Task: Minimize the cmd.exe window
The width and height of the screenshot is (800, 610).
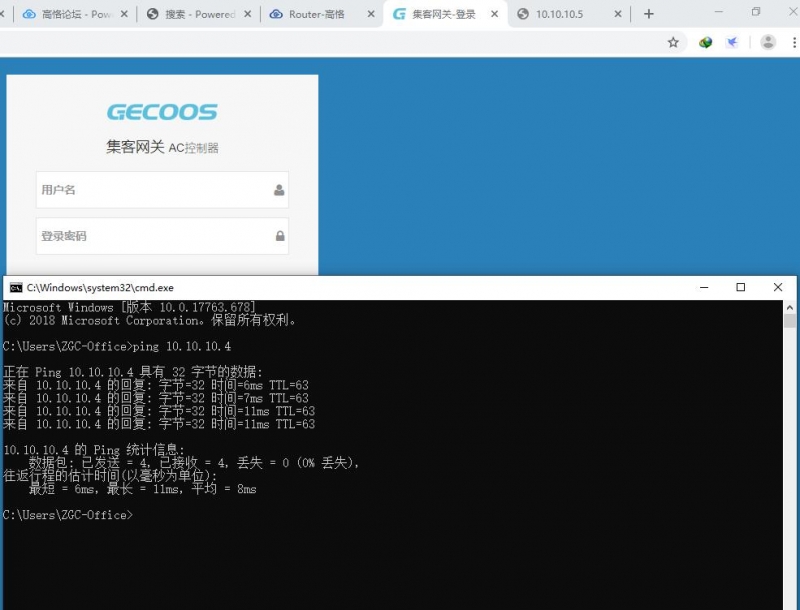Action: [704, 288]
